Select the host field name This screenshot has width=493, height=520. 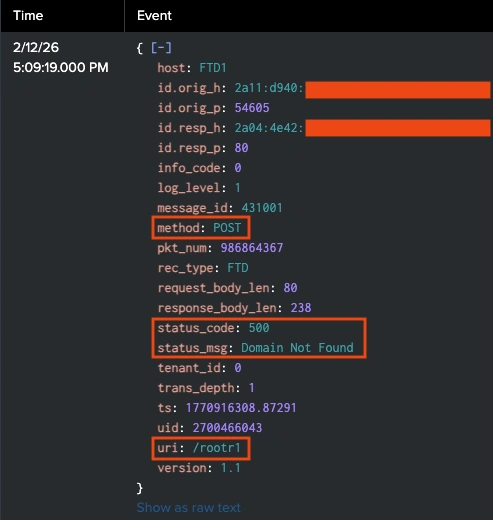tap(171, 68)
